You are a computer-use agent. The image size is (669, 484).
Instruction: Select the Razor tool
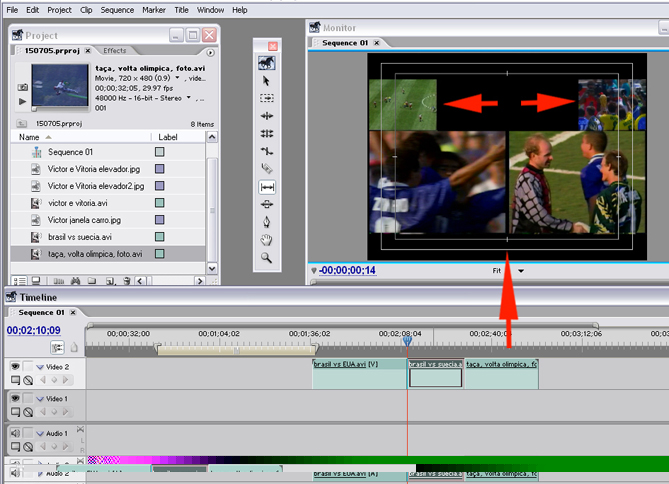(x=267, y=168)
